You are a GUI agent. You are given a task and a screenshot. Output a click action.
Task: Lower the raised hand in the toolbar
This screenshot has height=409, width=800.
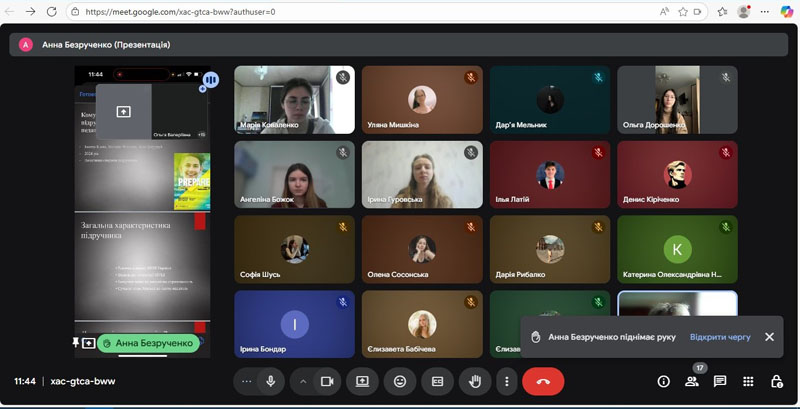point(473,381)
